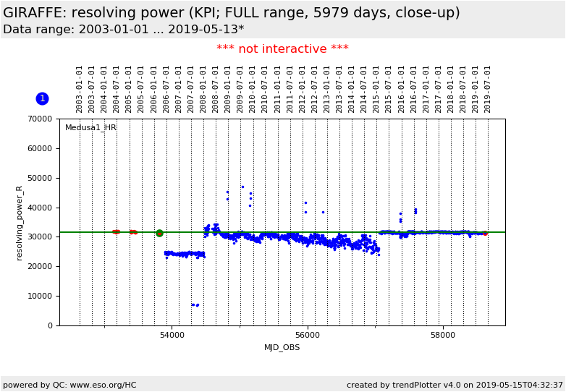Click the Data range subtitle text

(123, 30)
